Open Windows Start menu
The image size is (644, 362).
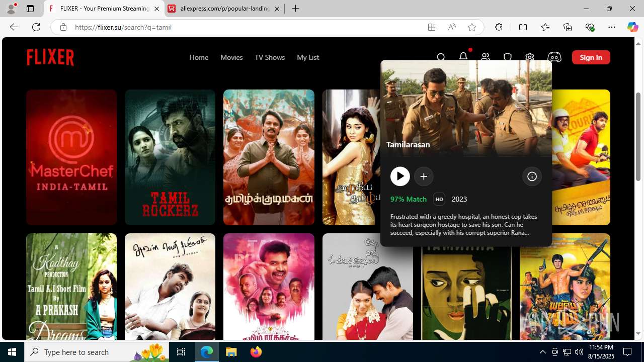[12, 352]
